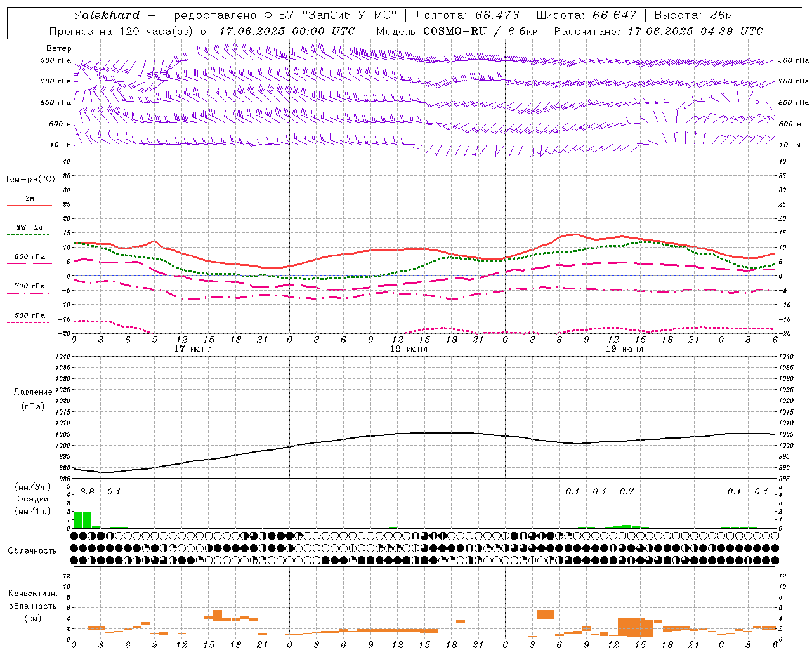This screenshot has width=812, height=650.
Task: Click the Ветер panel label
Action: tap(59, 48)
